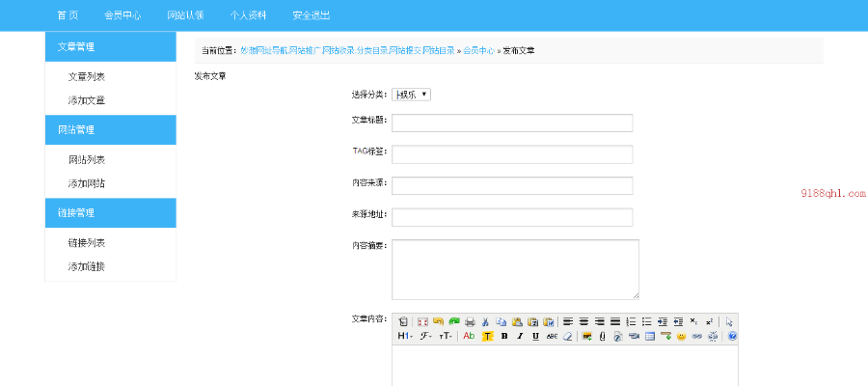Viewport: 868px width, 386px height.
Task: Click the smiley emoticon icon
Action: point(682,336)
